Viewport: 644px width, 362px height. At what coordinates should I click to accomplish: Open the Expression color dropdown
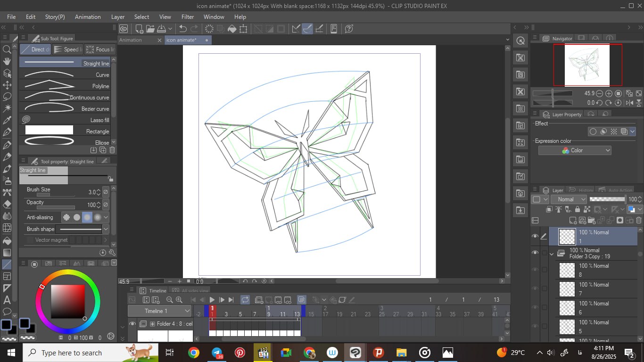tap(575, 150)
